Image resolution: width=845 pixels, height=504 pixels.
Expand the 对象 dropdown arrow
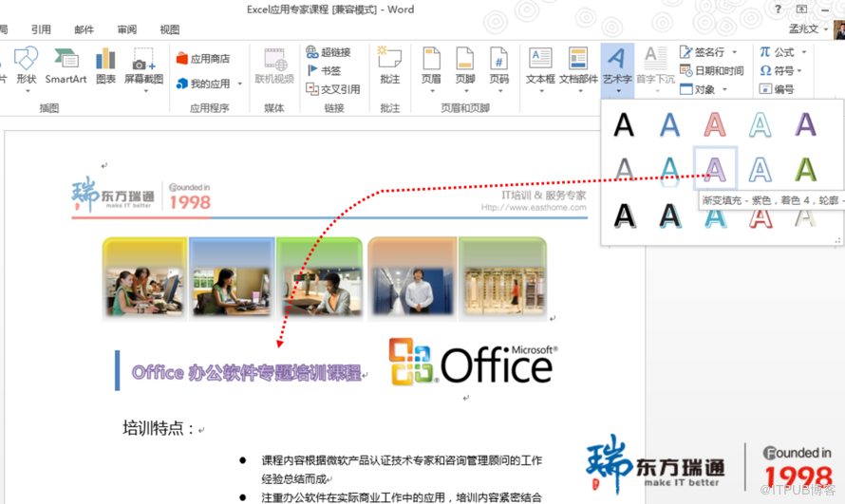click(724, 89)
